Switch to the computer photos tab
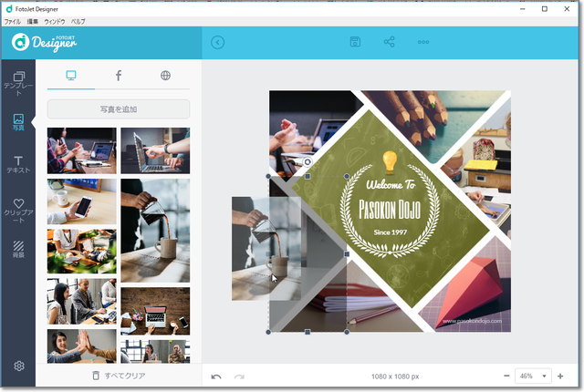584x392 pixels. [x=71, y=76]
